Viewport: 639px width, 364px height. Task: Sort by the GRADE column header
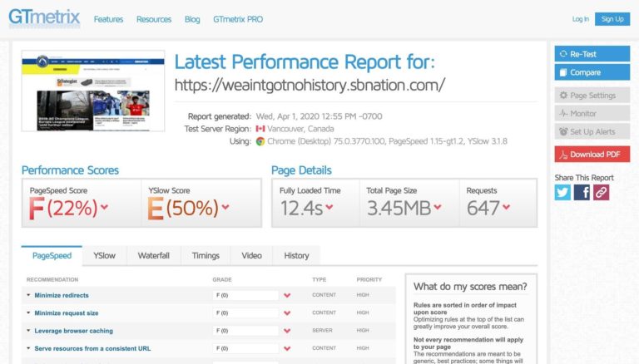[x=222, y=280]
